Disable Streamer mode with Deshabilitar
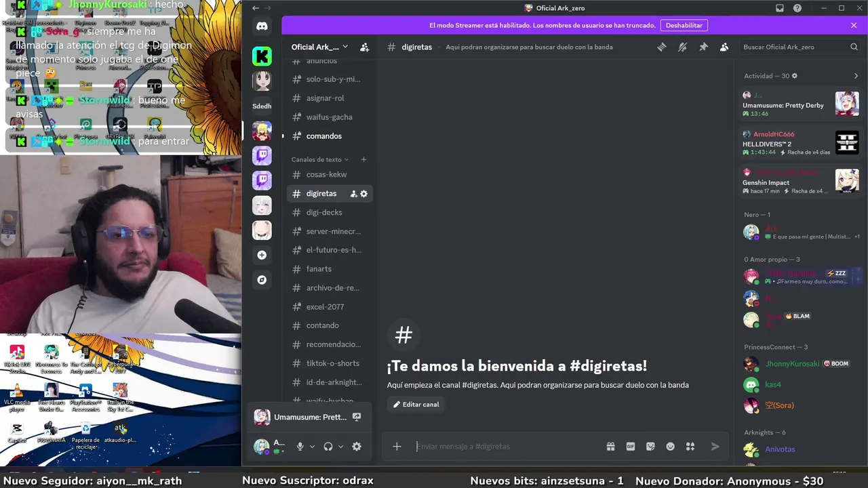Viewport: 868px width, 488px height. [x=684, y=25]
